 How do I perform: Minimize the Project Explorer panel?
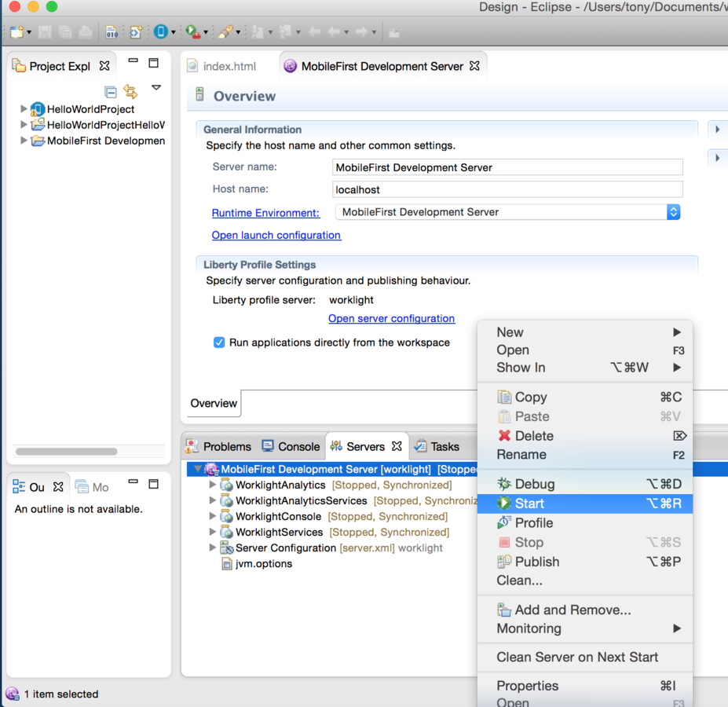click(x=134, y=60)
